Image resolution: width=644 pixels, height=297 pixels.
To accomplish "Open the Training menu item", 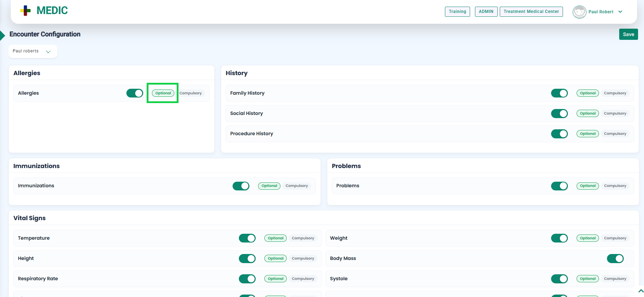I will click(457, 12).
